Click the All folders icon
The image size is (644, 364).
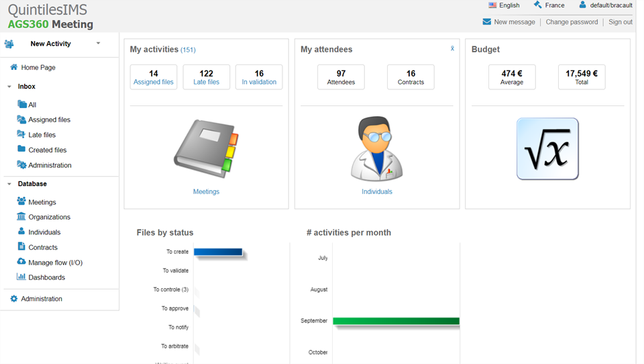(x=21, y=104)
